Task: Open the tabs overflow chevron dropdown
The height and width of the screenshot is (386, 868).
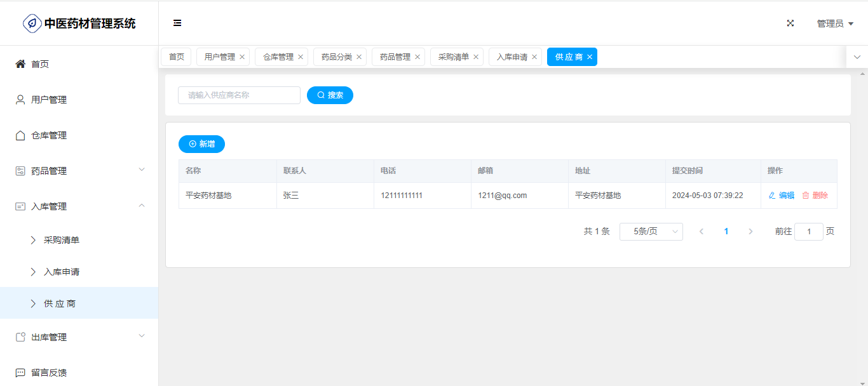Action: (x=857, y=57)
